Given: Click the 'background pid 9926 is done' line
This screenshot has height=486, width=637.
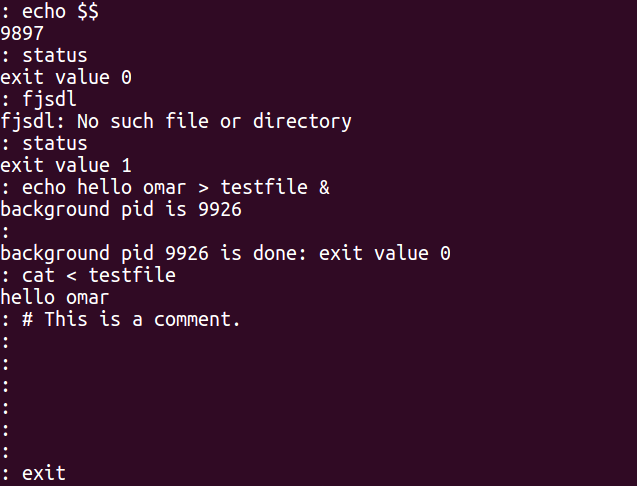Looking at the screenshot, I should (225, 254).
